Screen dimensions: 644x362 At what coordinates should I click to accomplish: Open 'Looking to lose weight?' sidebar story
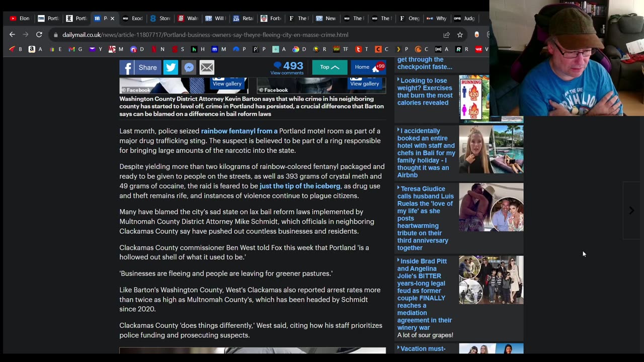coord(425,92)
